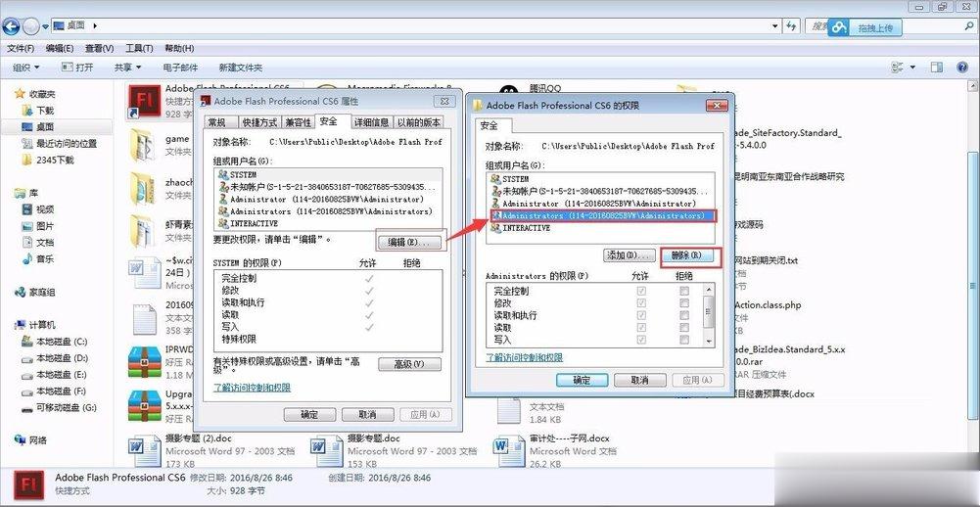Switch to 兼容性 tab in properties dialog

click(299, 122)
